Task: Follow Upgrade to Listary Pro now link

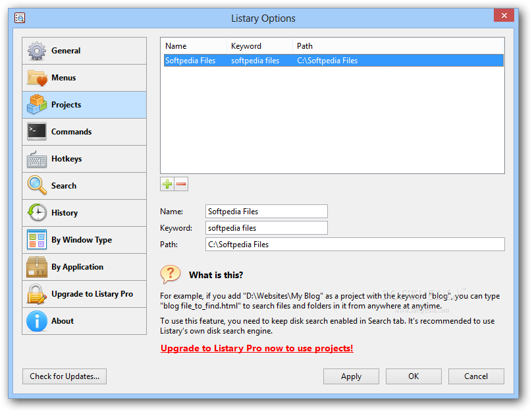Action: tap(257, 349)
